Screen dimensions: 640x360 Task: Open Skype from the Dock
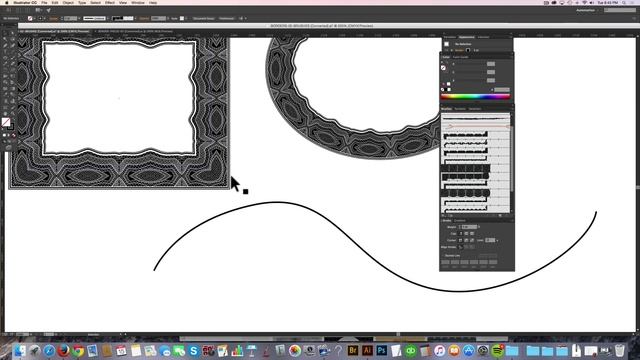193,350
